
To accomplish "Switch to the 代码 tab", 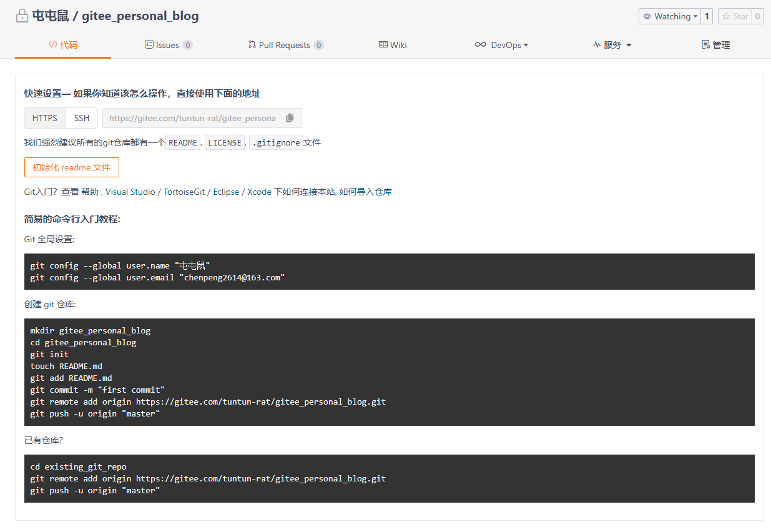I will click(63, 45).
